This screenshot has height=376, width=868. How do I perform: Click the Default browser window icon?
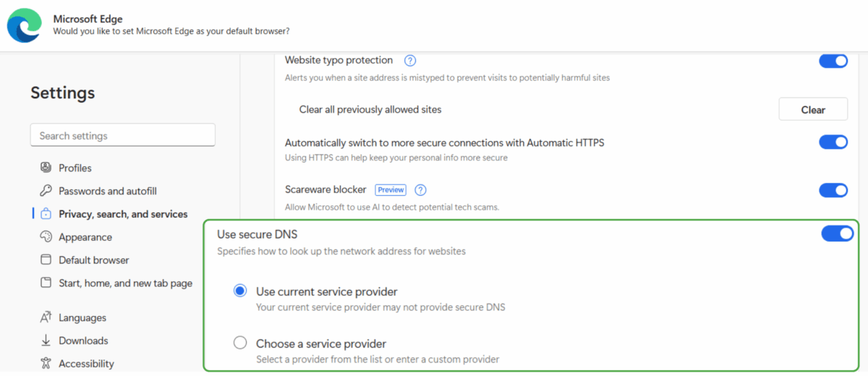pos(46,260)
